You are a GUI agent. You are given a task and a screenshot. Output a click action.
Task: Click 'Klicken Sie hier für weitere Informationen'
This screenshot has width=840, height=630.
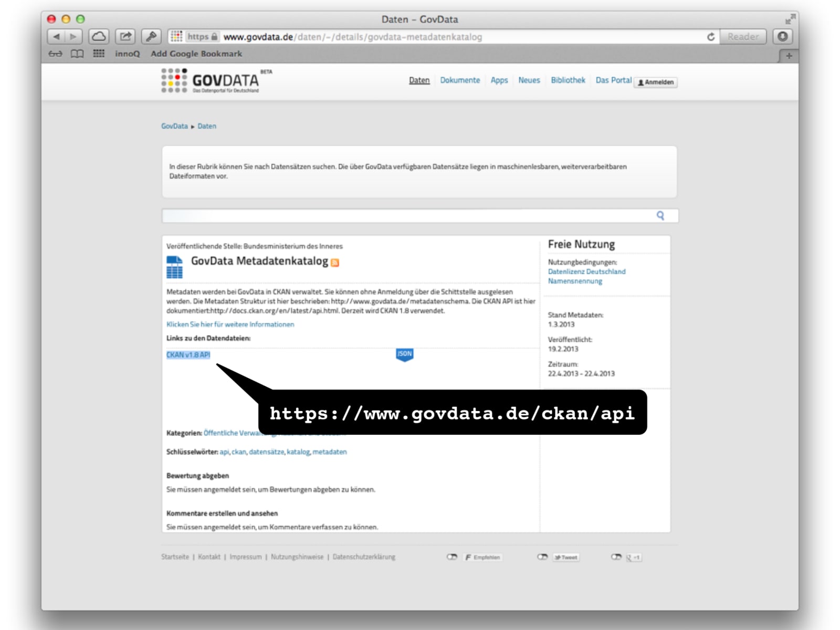[x=230, y=324]
